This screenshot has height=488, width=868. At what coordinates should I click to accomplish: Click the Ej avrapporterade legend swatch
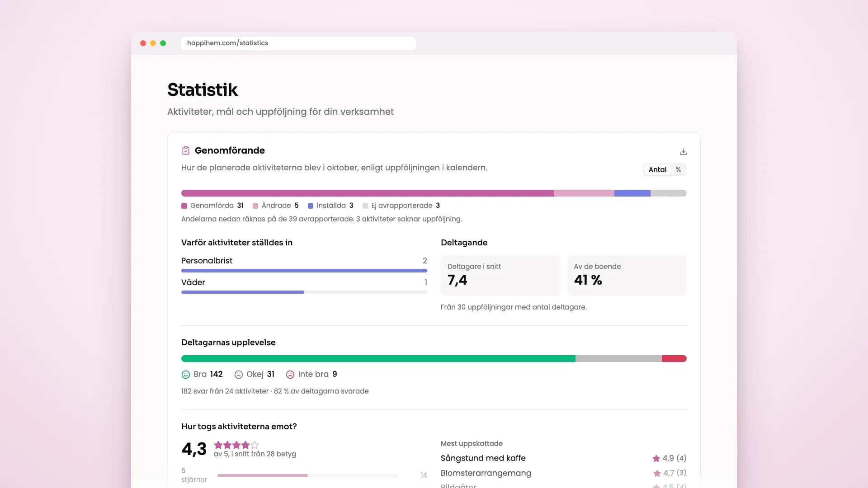coord(365,206)
